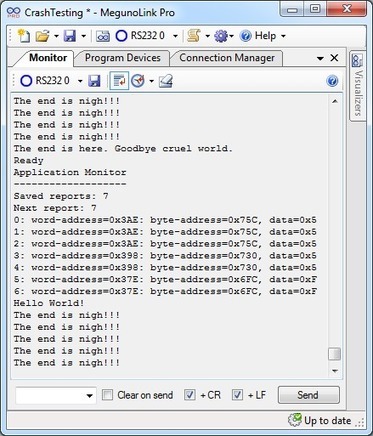
Task: Click the MegunoLink Pro title bar icon
Action: coord(13,13)
